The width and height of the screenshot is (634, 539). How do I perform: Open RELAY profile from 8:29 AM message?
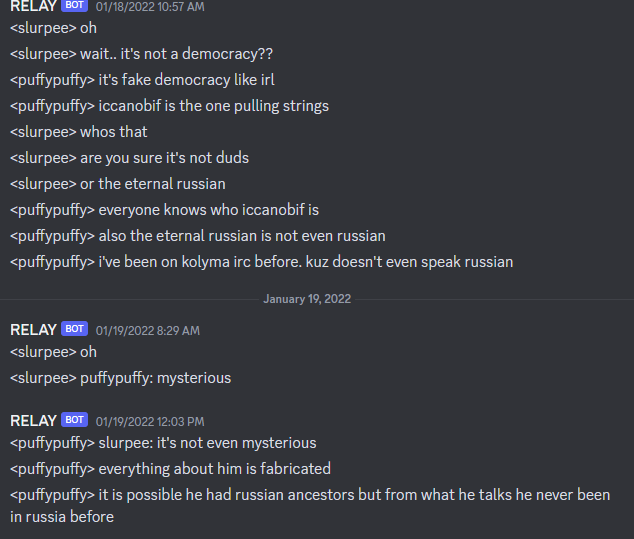coord(33,330)
